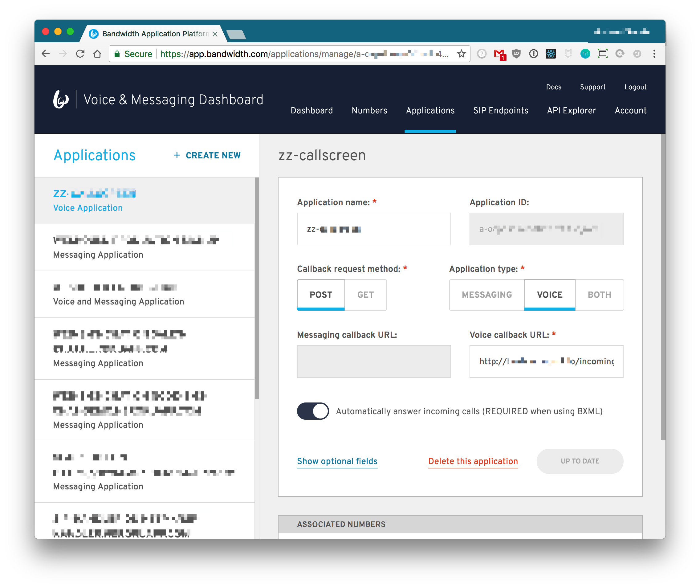Viewport: 700px width, 588px height.
Task: Close the Bandwidth Application Platform tab
Action: (x=215, y=34)
